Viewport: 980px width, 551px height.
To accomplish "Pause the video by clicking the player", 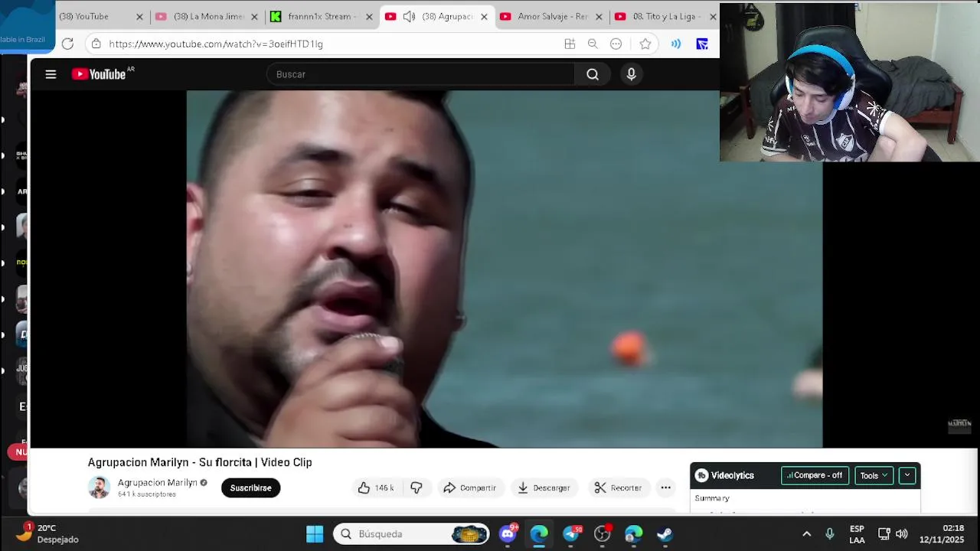I will [x=504, y=269].
